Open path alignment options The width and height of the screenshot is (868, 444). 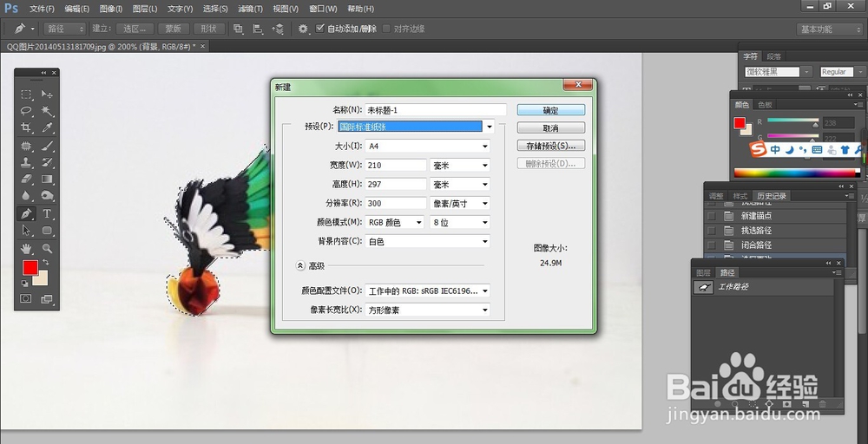point(258,29)
